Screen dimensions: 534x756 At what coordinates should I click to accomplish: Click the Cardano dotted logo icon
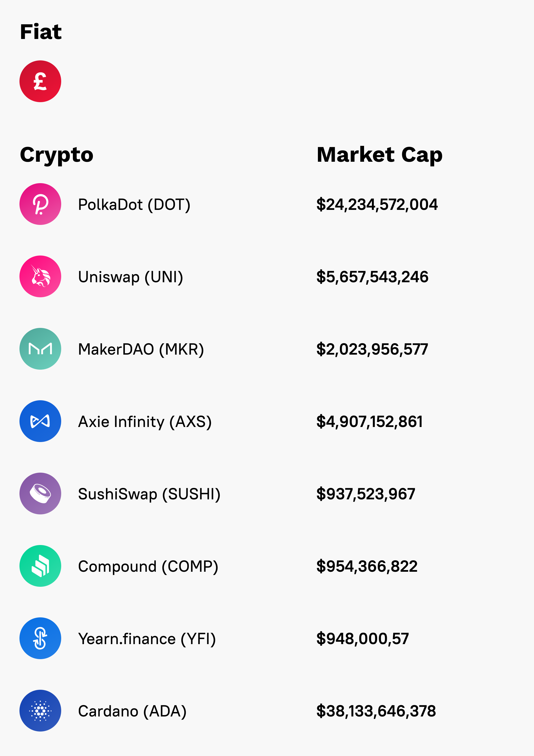pos(40,711)
